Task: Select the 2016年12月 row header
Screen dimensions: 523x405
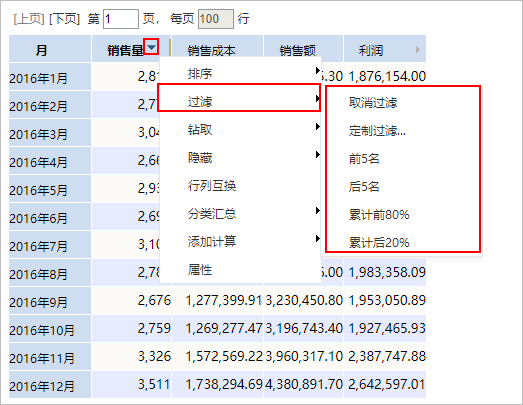Action: click(50, 385)
